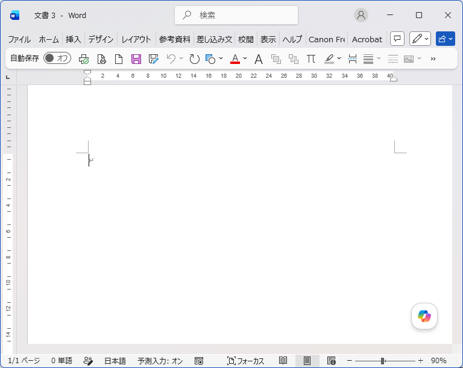Open the デザイン tab

(x=101, y=40)
